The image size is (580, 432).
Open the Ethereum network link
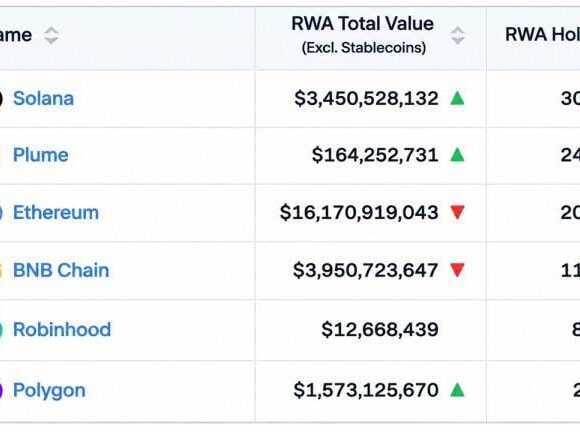[56, 212]
